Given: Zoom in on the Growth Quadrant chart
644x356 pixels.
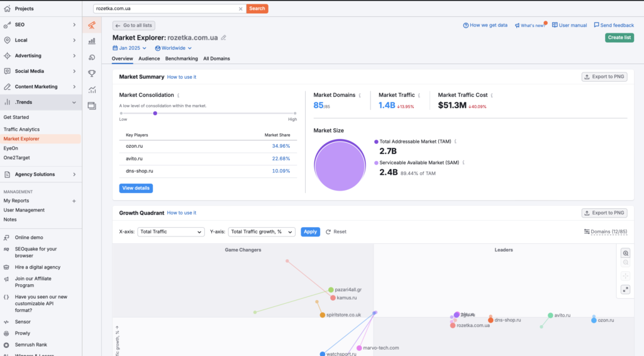Looking at the screenshot, I should (x=625, y=253).
